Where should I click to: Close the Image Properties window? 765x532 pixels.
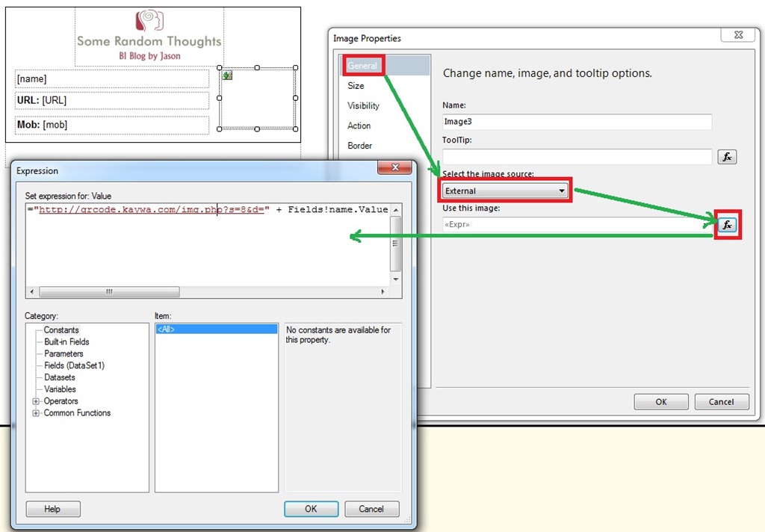739,34
